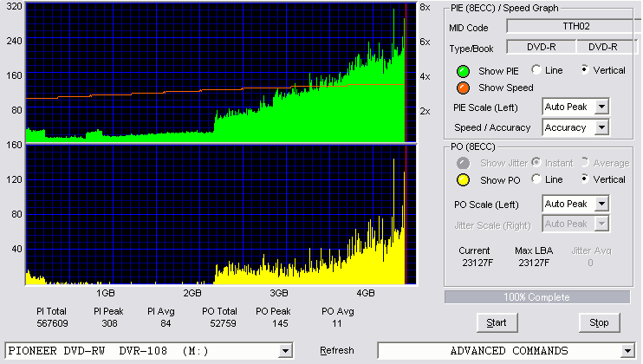Click the 1GB axis label

point(106,293)
